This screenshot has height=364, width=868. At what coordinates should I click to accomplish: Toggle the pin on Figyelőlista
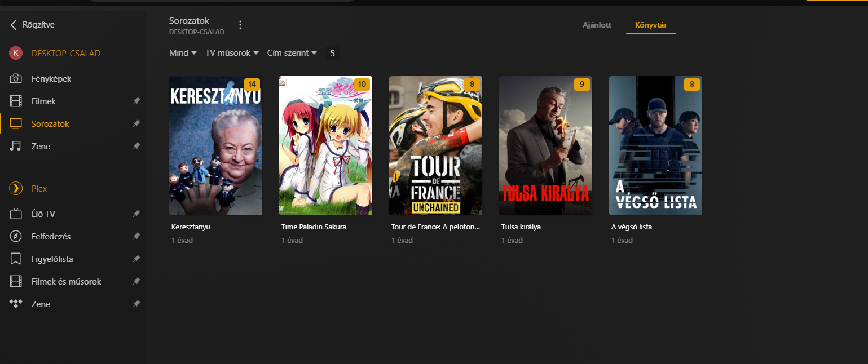point(136,259)
